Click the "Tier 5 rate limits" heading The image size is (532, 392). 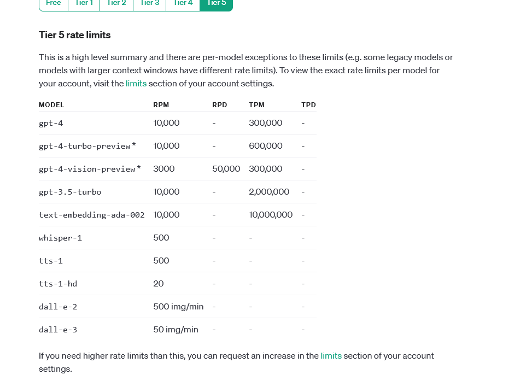pyautogui.click(x=75, y=35)
